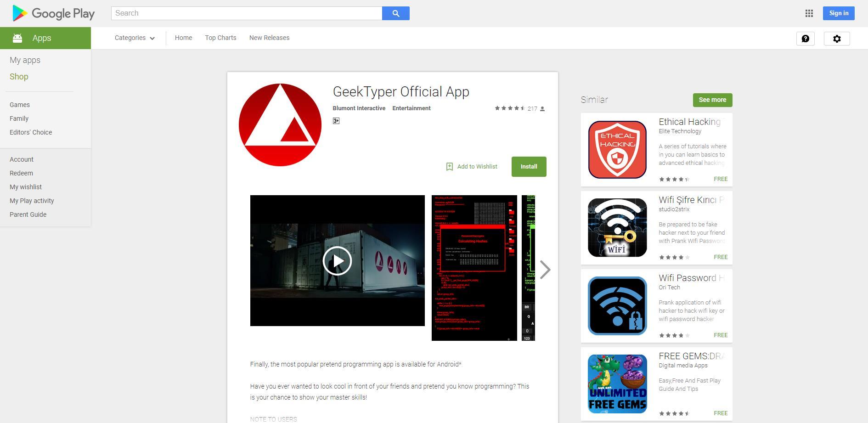Screen dimensions: 868x423
Task: Open the FREE GEMS dragon app icon
Action: point(617,384)
